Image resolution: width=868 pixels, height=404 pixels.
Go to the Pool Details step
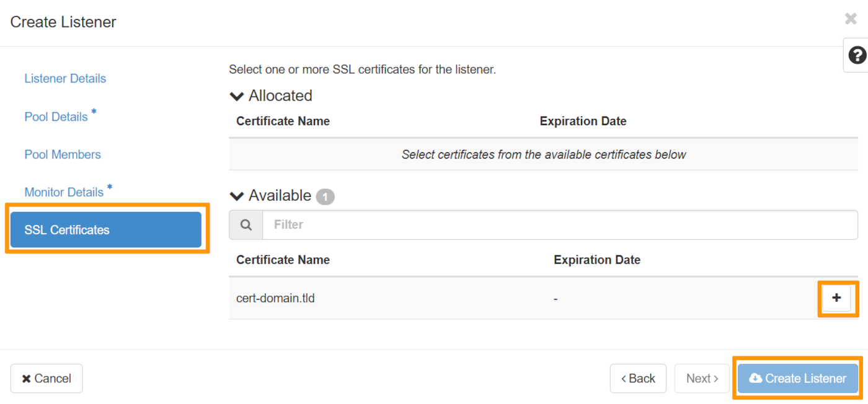tap(56, 116)
